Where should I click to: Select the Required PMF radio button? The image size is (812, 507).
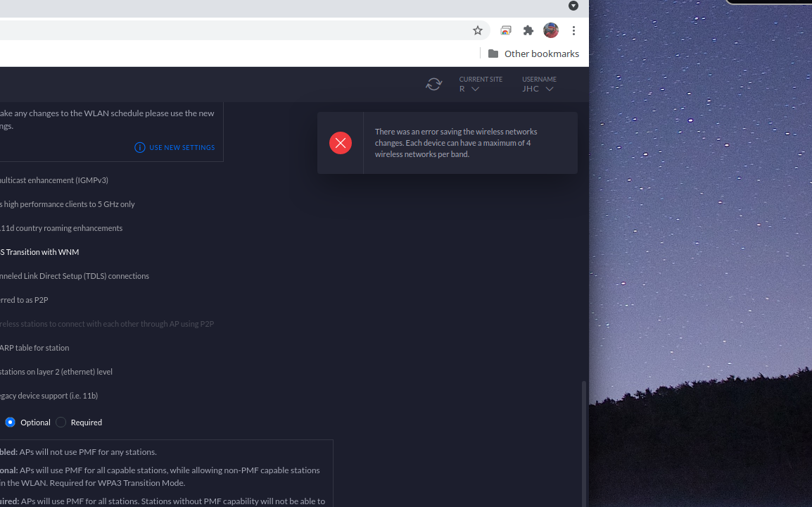click(x=61, y=423)
